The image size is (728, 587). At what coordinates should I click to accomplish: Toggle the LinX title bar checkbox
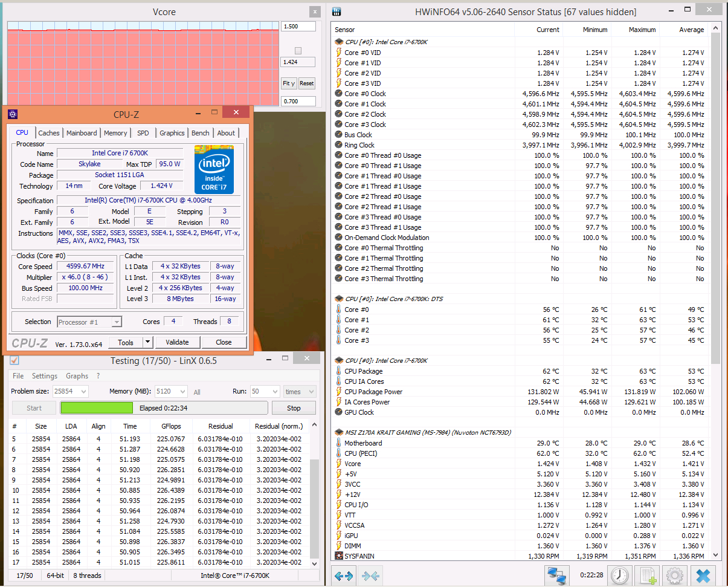15,360
